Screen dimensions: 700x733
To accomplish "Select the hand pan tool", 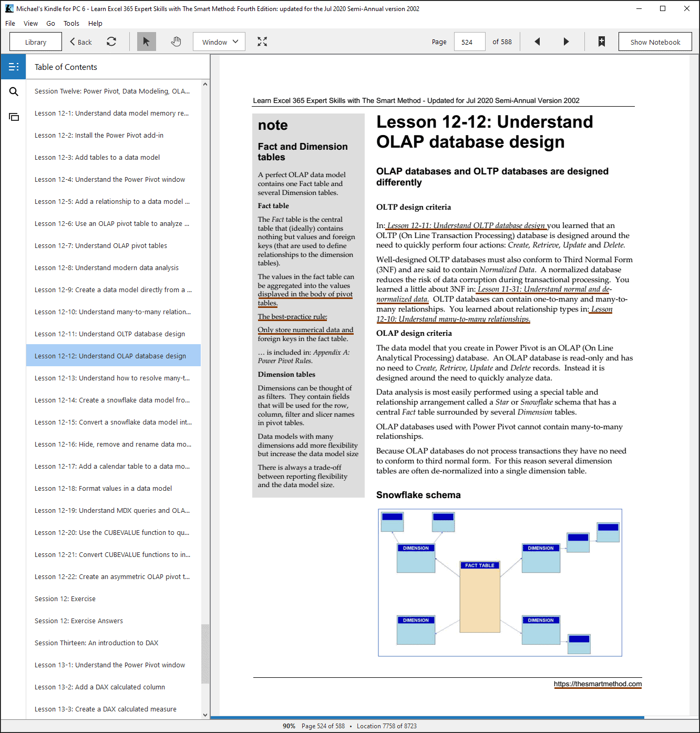I will pos(176,42).
